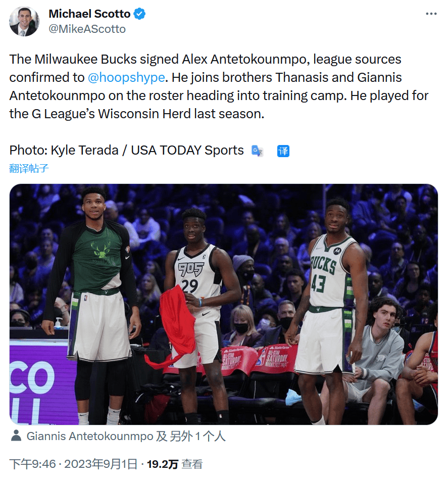Click the photo credit line text
448x482 pixels.
point(126,151)
